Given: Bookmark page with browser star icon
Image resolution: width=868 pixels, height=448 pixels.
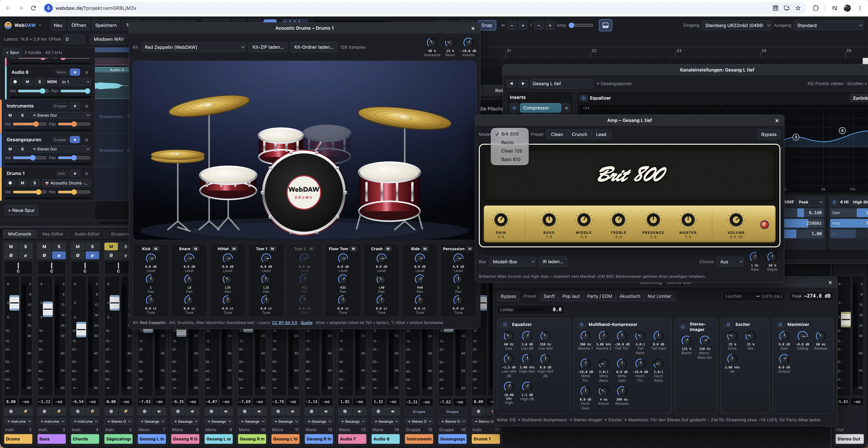Looking at the screenshot, I should [x=798, y=8].
